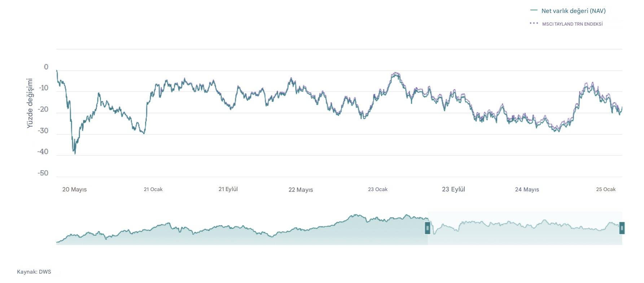Click the Yüzde değişimi axis title

(x=30, y=103)
